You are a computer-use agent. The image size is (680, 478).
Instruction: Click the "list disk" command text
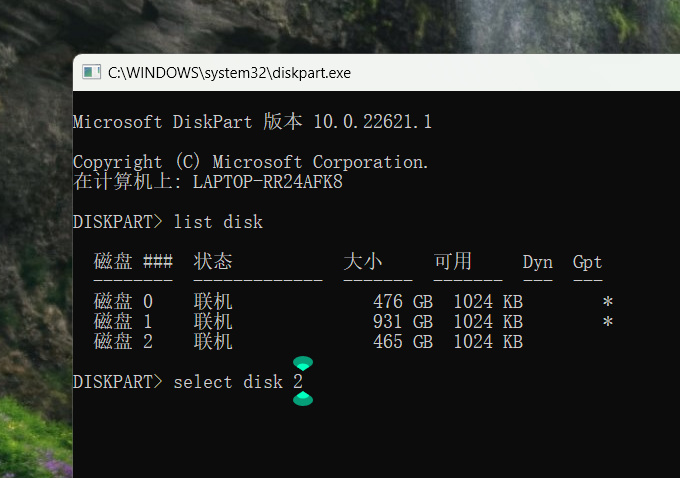tap(218, 222)
